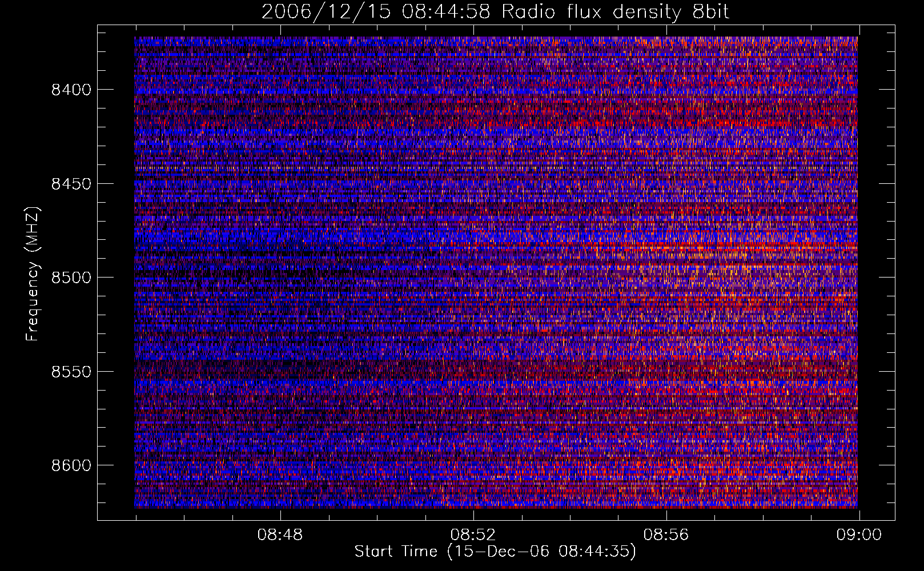Click the plot title "2006/12/15 08:44:58 Radio flux density 8bit"

click(496, 12)
